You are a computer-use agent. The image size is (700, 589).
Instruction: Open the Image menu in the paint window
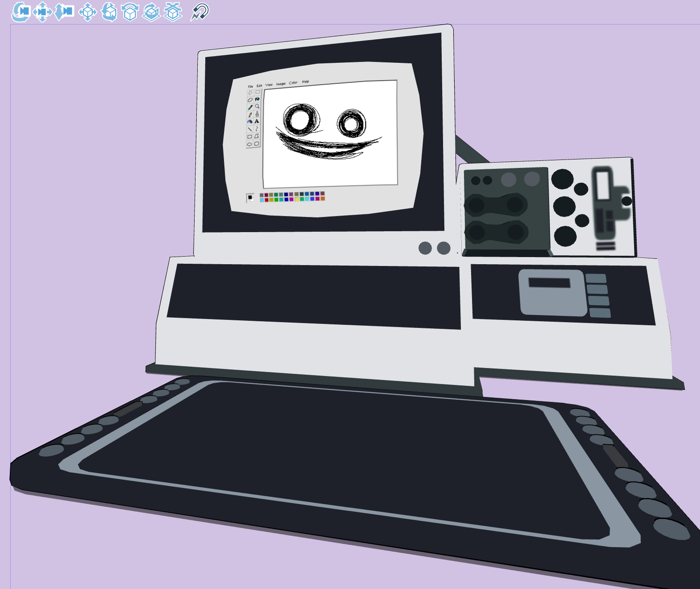pyautogui.click(x=281, y=84)
